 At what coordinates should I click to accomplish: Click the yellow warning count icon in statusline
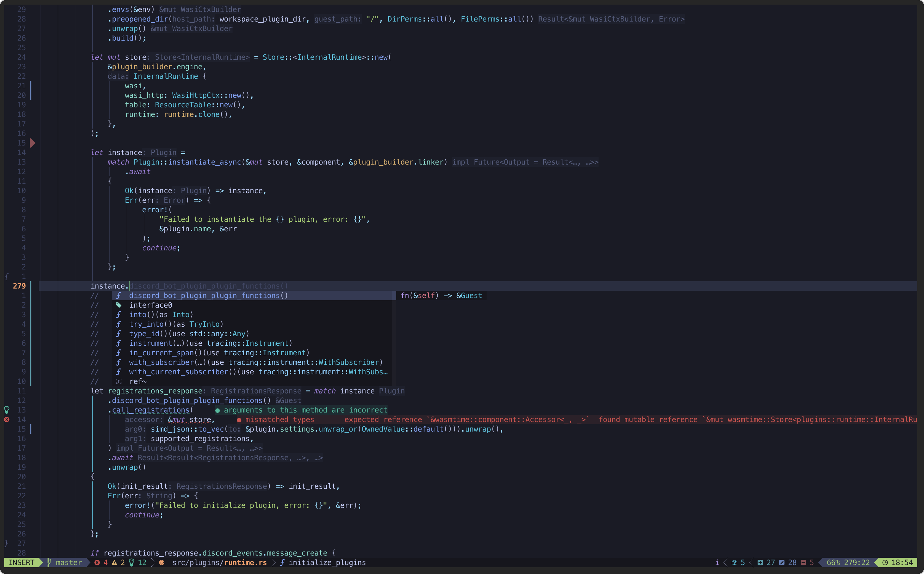(114, 563)
